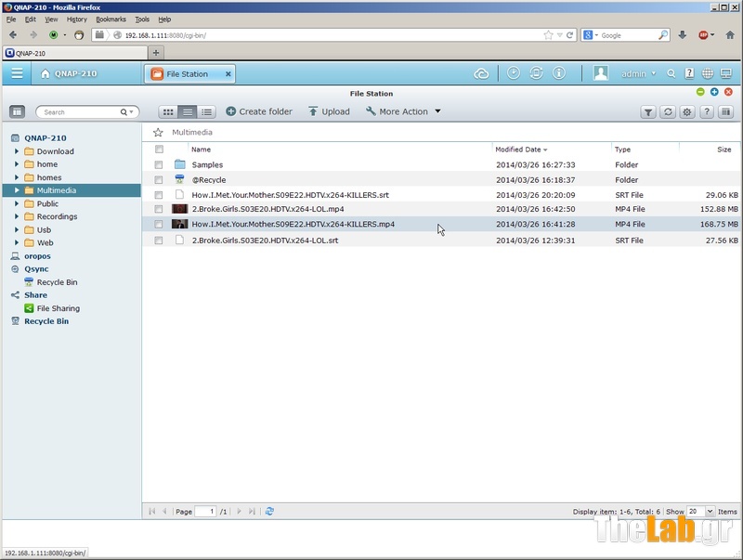Expand the Download folder tree node
Image resolution: width=743 pixels, height=560 pixels.
pos(17,151)
